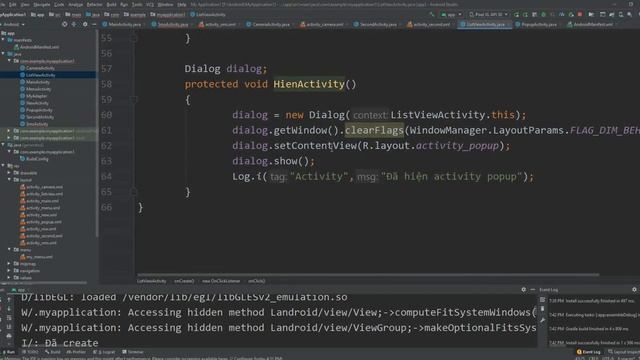
Task: Open the VCS menu
Action: point(149,4)
